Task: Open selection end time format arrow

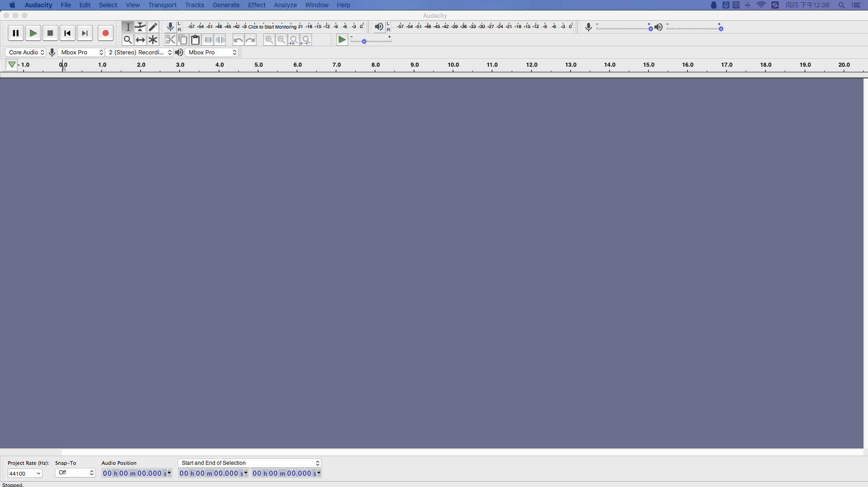Action: (x=319, y=473)
